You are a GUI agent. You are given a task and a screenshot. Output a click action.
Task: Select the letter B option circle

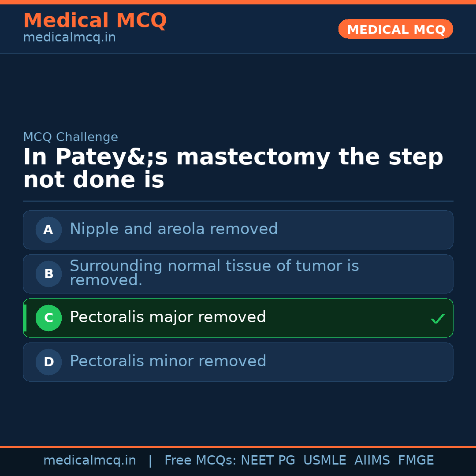click(48, 274)
